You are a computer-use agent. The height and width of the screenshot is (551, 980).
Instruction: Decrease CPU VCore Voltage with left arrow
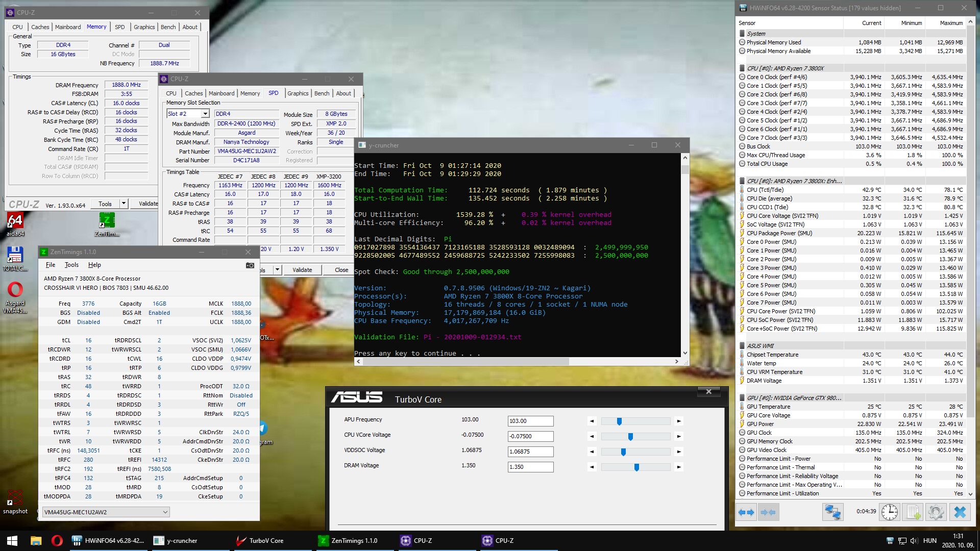592,437
